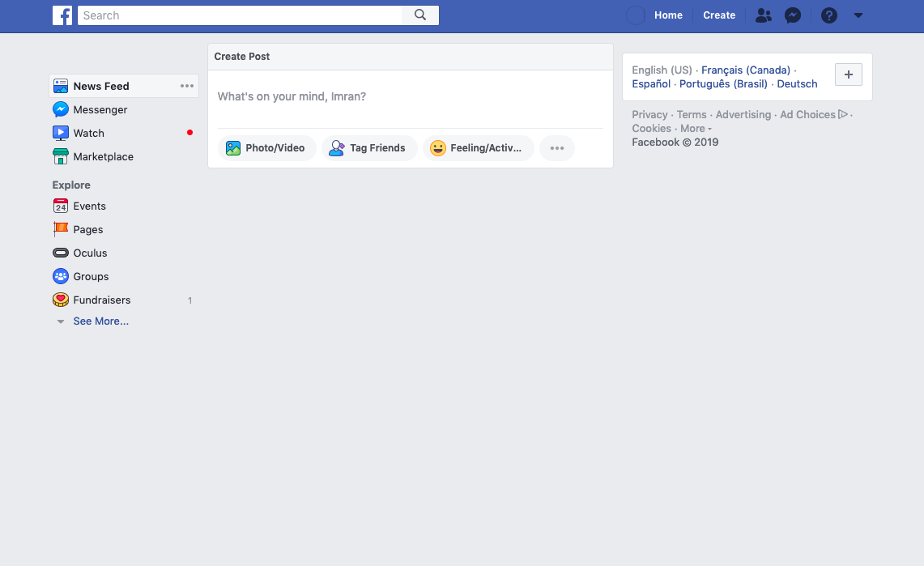
Task: Open the Cookies footer link
Action: [651, 129]
